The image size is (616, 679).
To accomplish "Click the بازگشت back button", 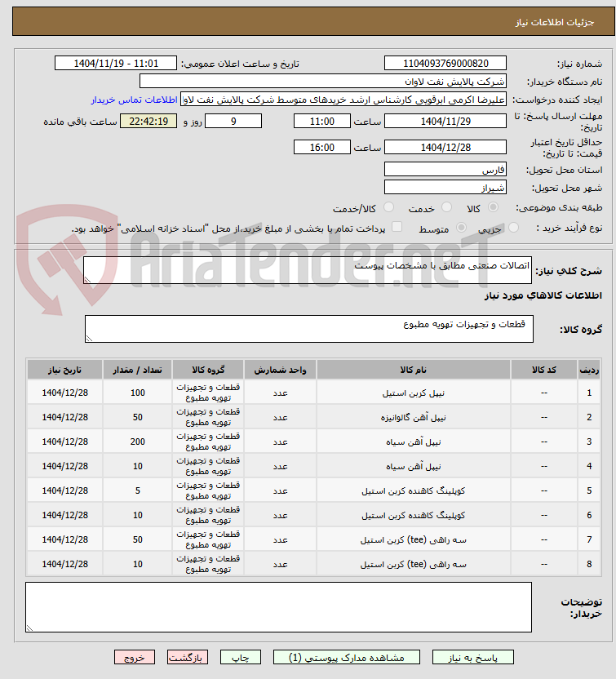I will point(188,657).
